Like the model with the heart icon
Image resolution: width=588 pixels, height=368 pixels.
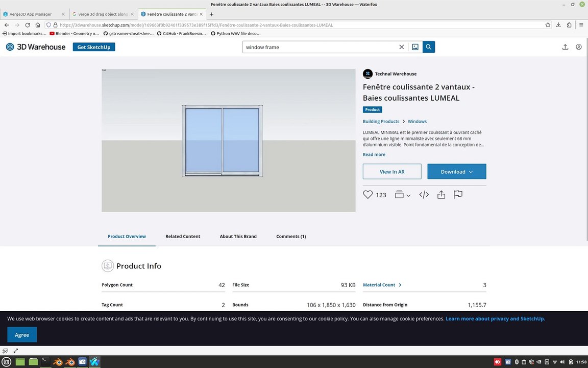click(367, 195)
